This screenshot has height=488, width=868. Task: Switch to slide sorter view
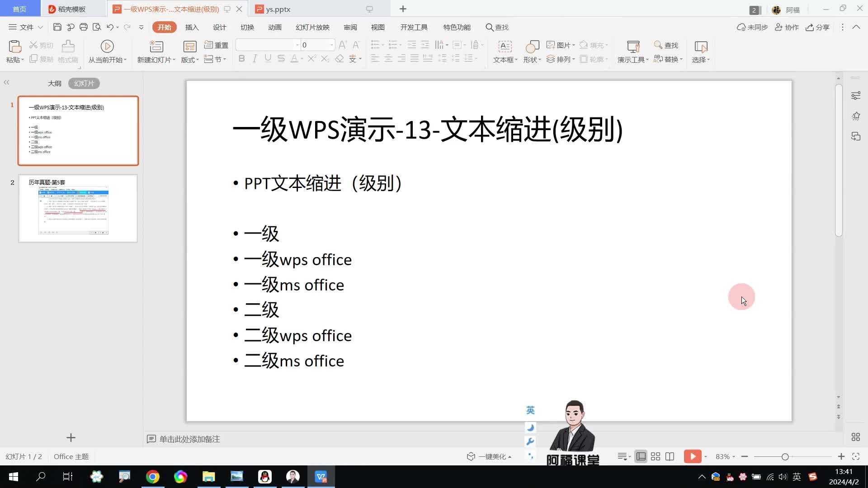pyautogui.click(x=656, y=456)
